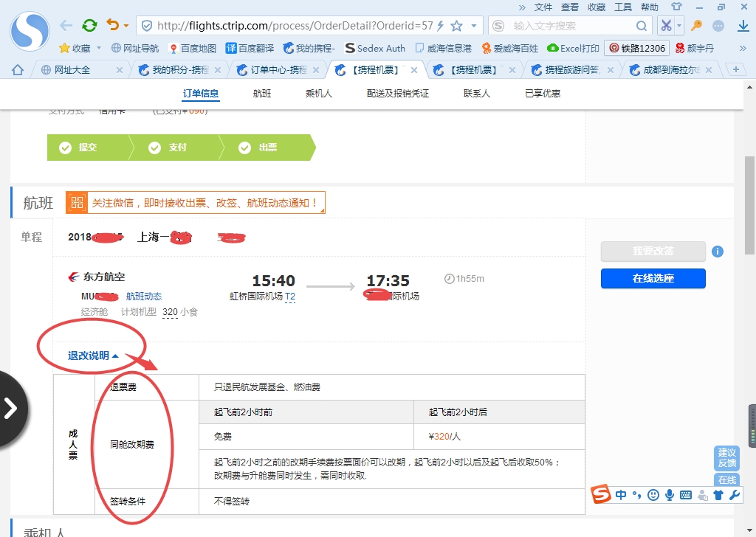
Task: Click the security shield icon in address bar
Action: (147, 26)
